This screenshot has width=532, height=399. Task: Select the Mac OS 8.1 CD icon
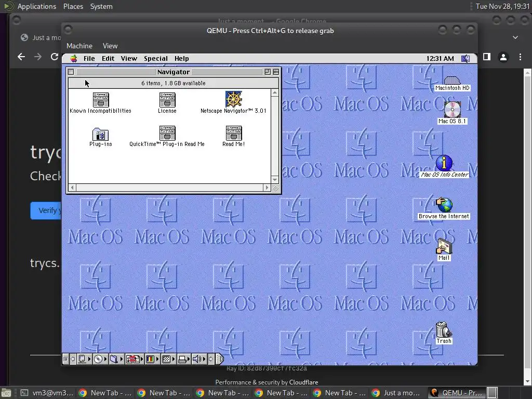point(453,109)
